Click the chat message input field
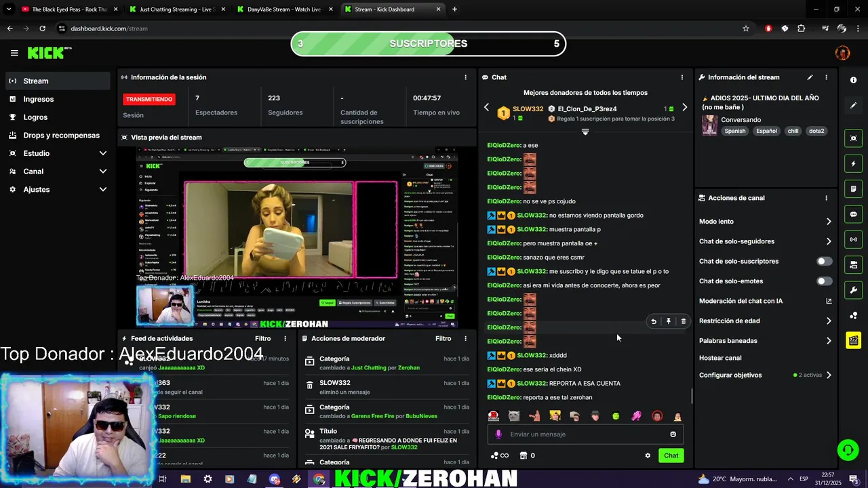868x488 pixels. [x=585, y=434]
